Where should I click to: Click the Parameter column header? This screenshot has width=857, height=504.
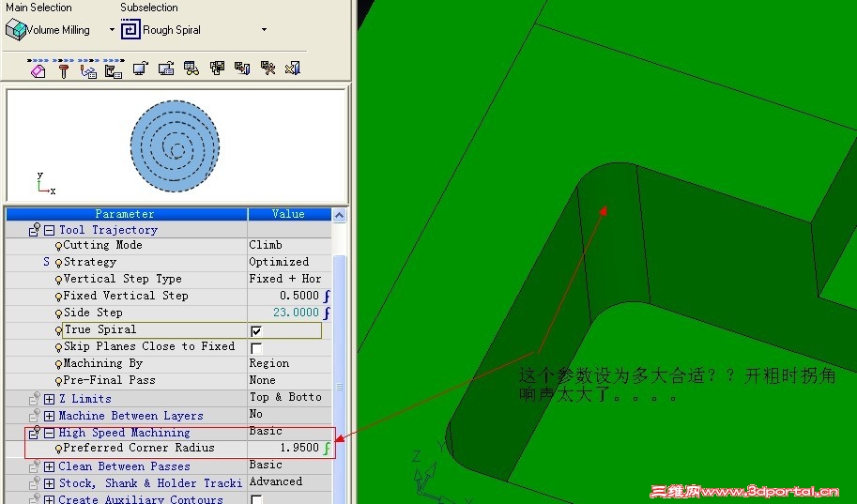(127, 214)
